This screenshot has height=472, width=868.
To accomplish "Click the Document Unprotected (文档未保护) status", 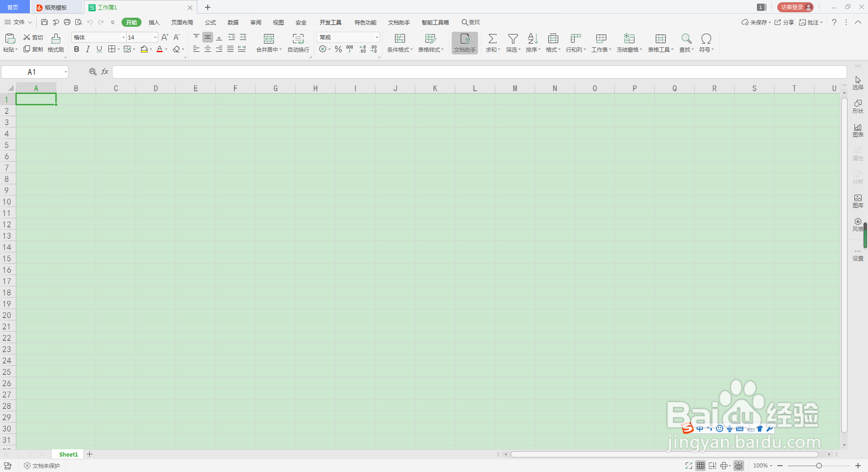I will click(42, 466).
